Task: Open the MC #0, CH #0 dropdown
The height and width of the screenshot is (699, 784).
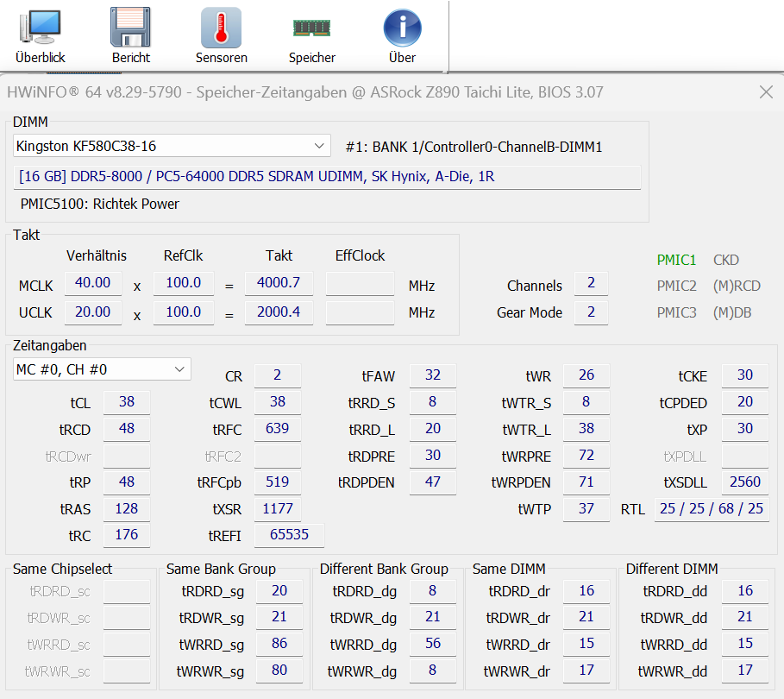Action: point(102,369)
